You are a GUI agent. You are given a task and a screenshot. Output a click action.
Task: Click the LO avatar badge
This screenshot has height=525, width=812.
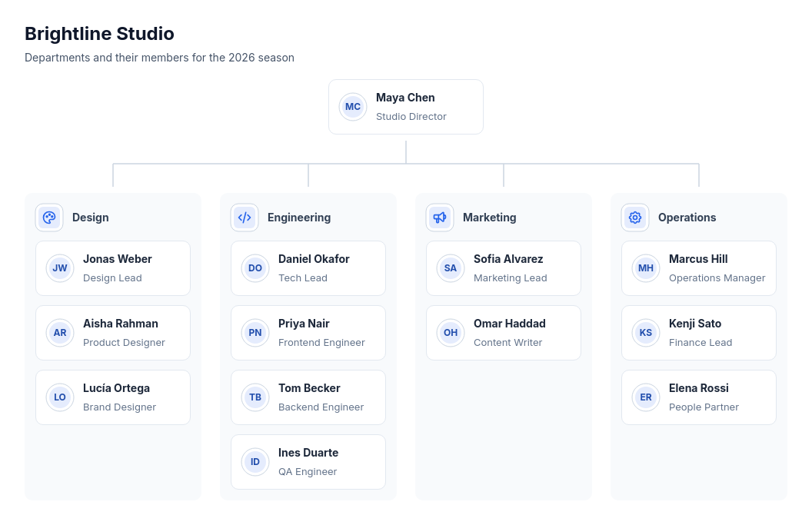coord(60,397)
